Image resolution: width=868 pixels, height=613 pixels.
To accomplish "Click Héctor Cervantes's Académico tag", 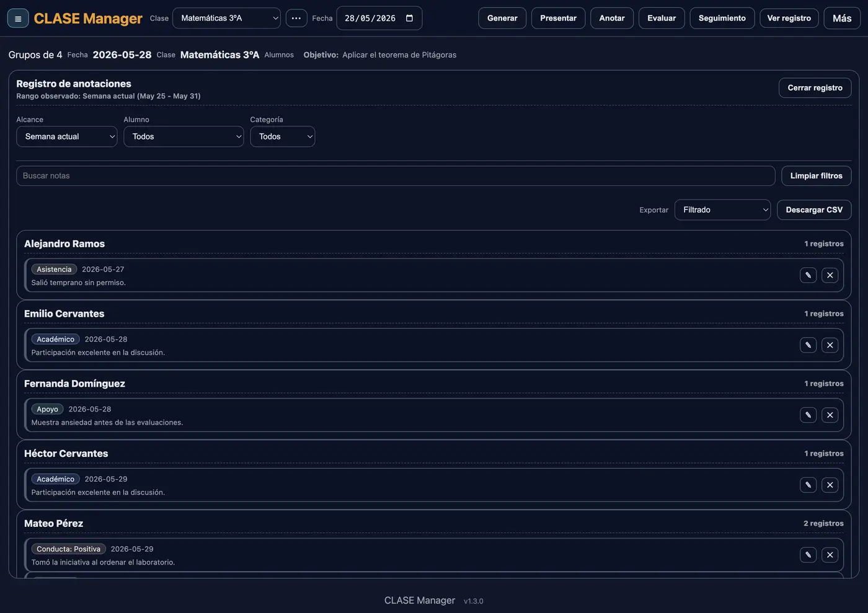I will (55, 479).
